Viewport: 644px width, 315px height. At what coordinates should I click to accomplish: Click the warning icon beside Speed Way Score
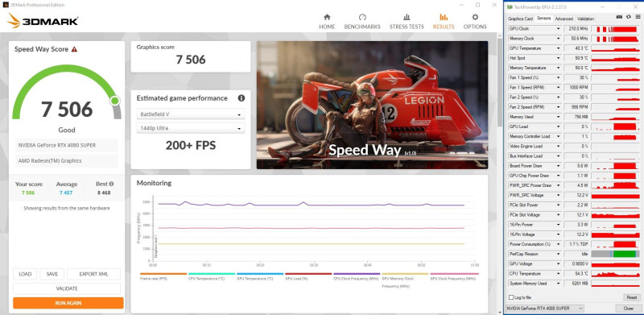[74, 49]
